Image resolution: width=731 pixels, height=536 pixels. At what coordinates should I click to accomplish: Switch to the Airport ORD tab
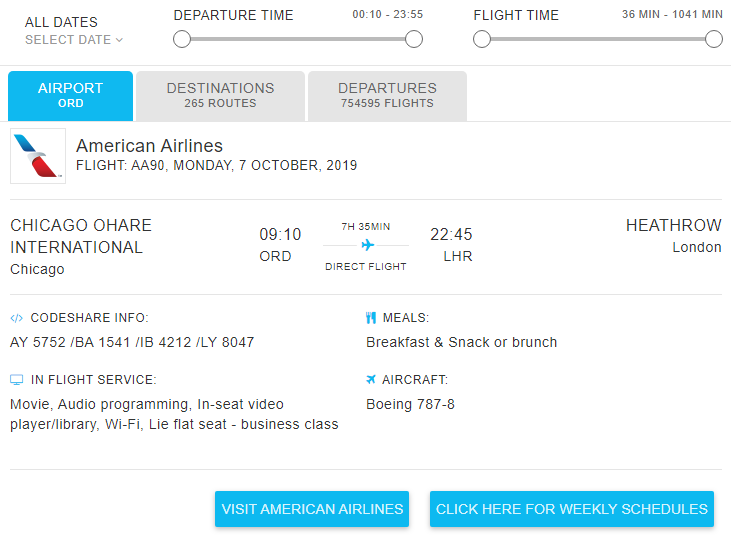[x=70, y=96]
